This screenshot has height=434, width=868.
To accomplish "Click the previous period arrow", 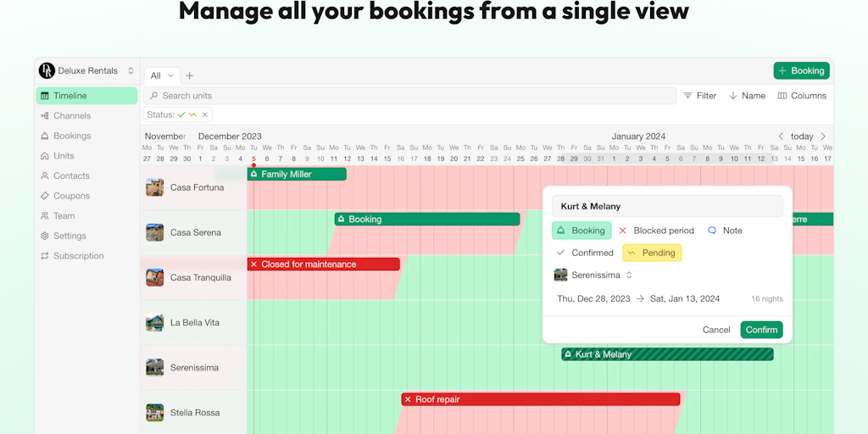I will click(782, 136).
